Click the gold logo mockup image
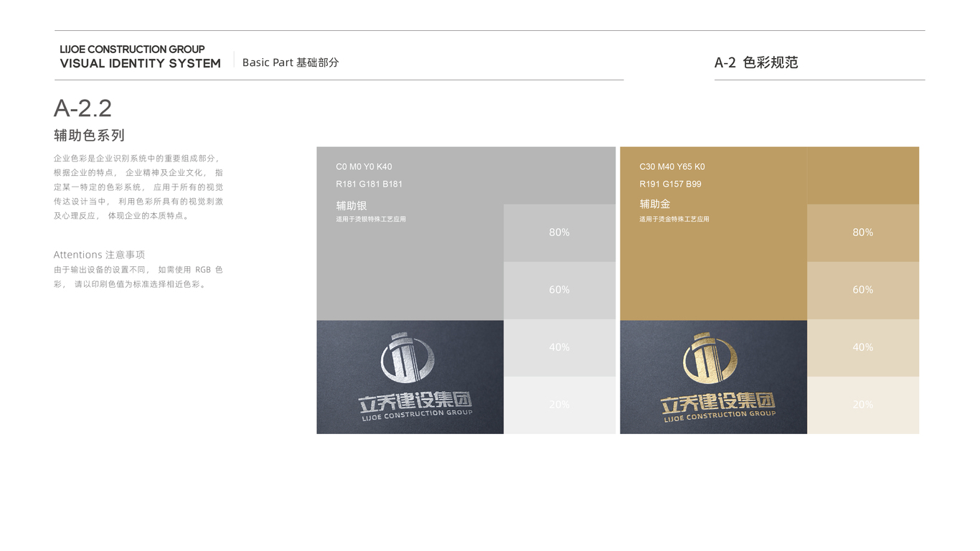Image resolution: width=980 pixels, height=551 pixels. point(714,377)
